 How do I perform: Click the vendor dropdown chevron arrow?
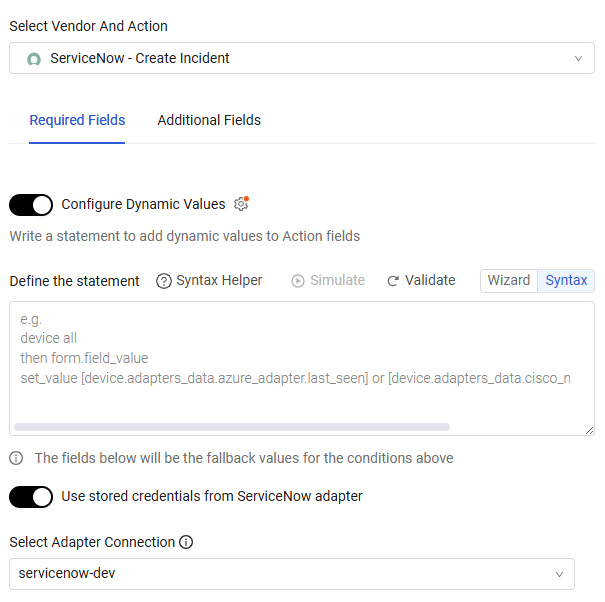[x=578, y=58]
